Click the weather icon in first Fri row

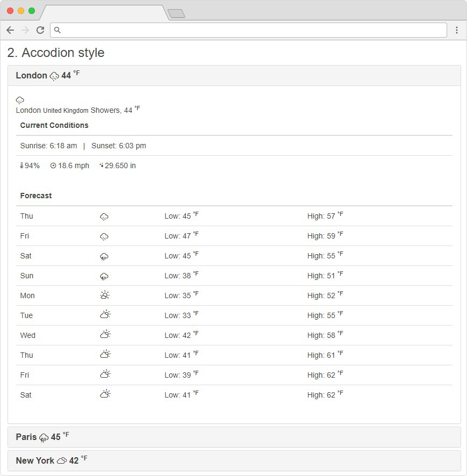tap(104, 236)
